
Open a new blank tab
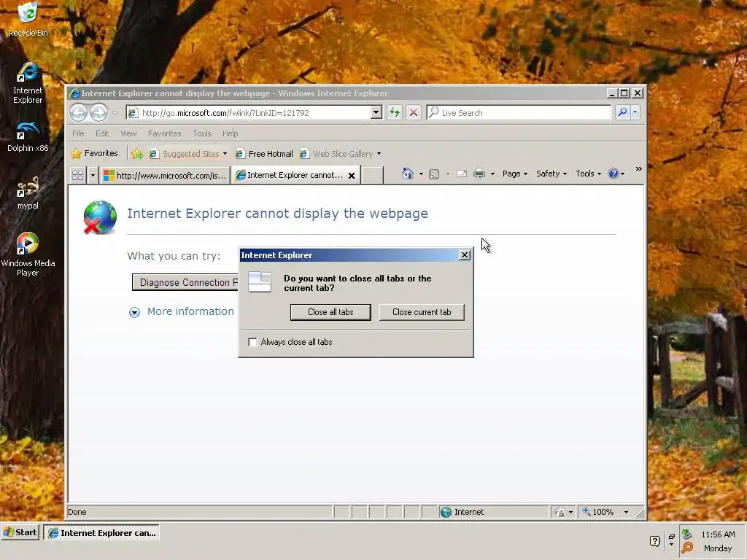tap(373, 175)
